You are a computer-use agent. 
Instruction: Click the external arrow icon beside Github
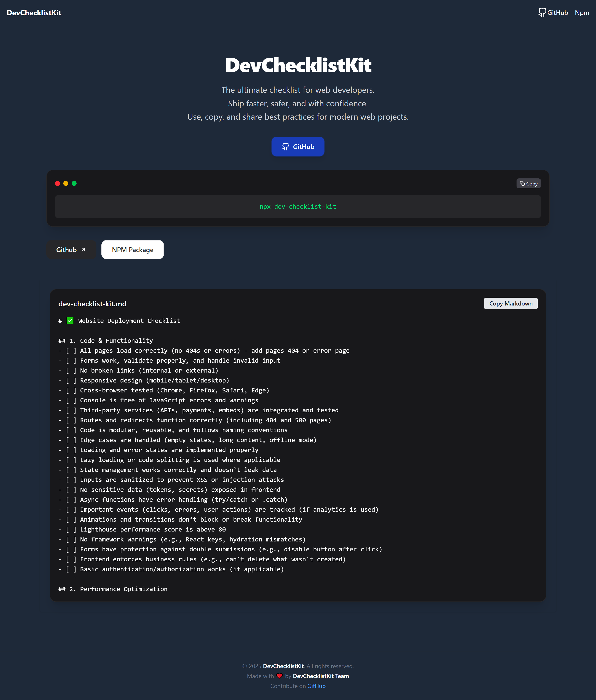click(83, 250)
